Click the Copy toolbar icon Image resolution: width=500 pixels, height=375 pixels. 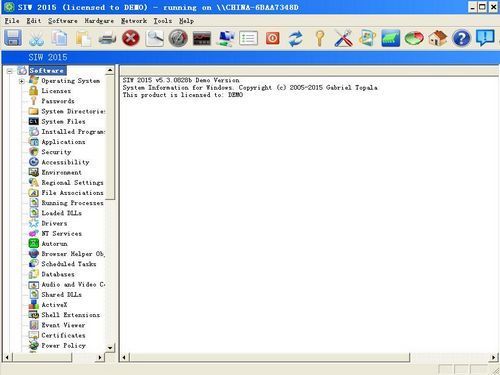point(60,38)
